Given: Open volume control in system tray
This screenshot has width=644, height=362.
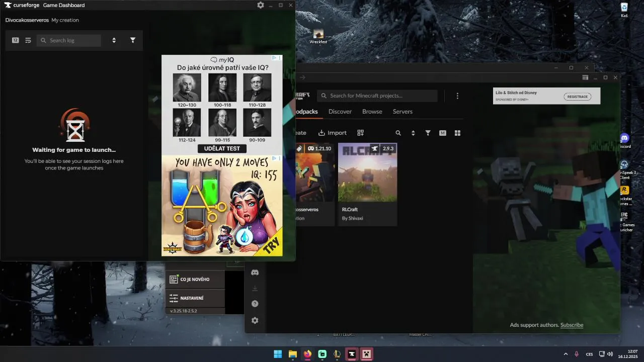Looking at the screenshot, I should (610, 354).
